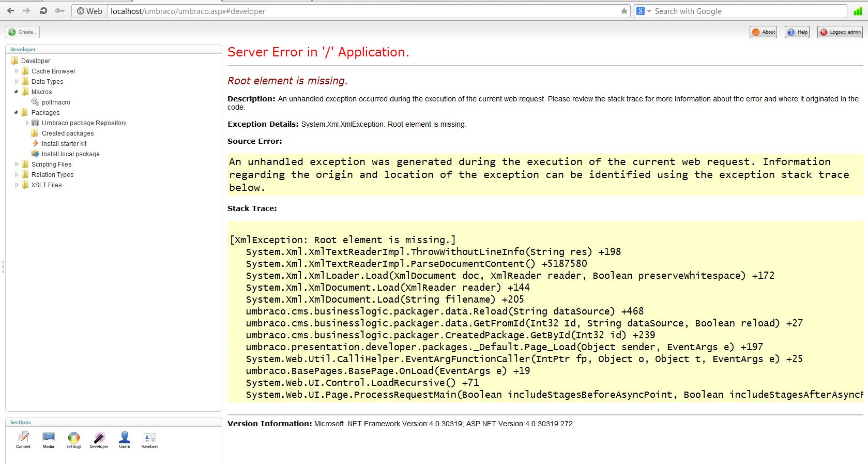Click the Logout: admin button
This screenshot has width=868, height=464.
pyautogui.click(x=840, y=32)
